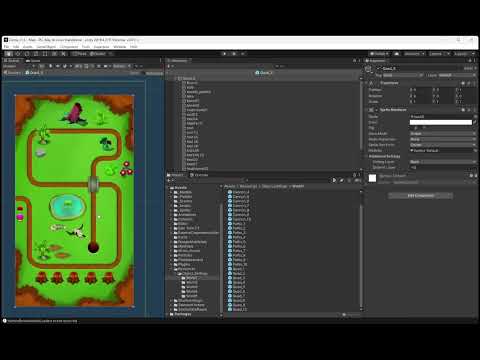This screenshot has width=480, height=360.
Task: Click the Order in Layer input field
Action: pyautogui.click(x=443, y=167)
